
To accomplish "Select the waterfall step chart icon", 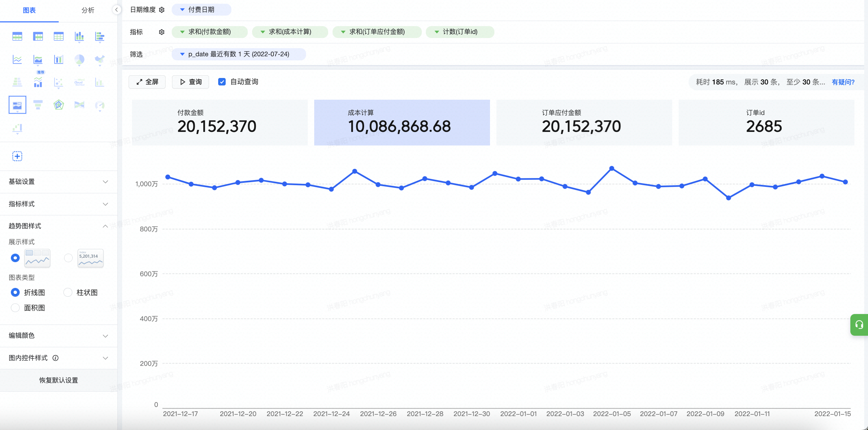I will coord(17,128).
